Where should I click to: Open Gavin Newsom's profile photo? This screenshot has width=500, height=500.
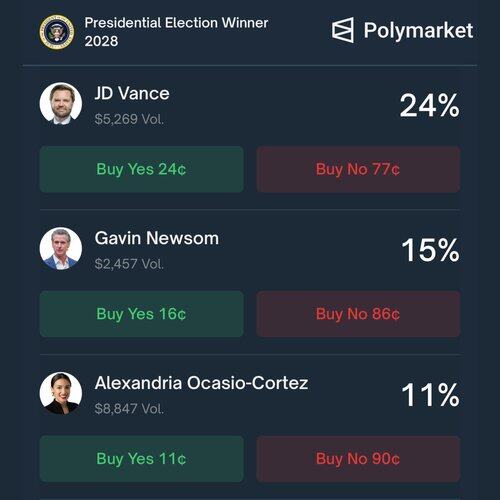click(61, 249)
